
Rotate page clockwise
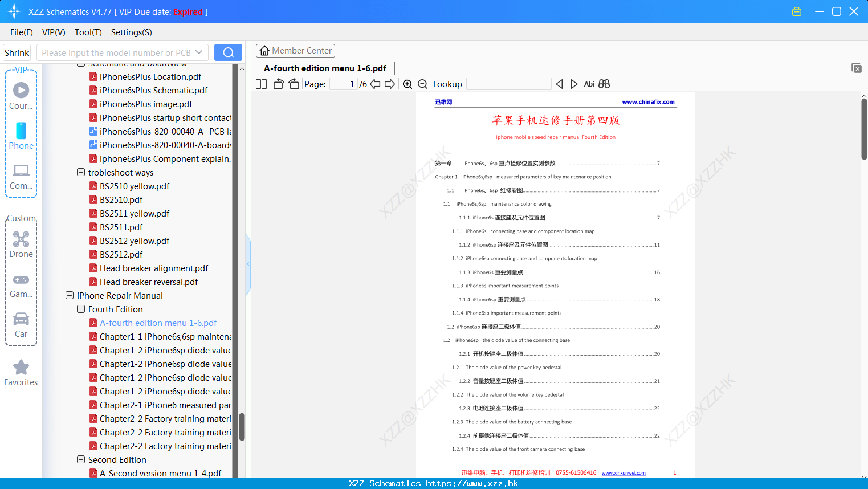(294, 84)
